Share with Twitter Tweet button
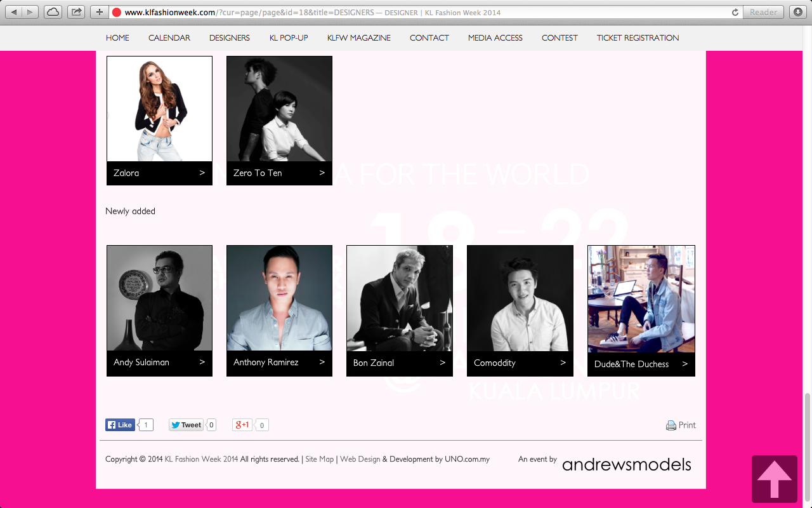The height and width of the screenshot is (508, 812). click(185, 425)
